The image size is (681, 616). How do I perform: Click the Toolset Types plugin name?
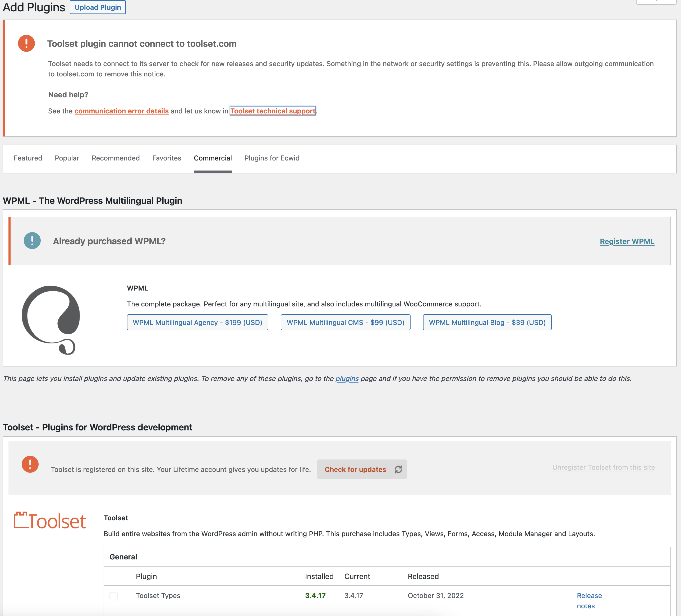pyautogui.click(x=158, y=595)
